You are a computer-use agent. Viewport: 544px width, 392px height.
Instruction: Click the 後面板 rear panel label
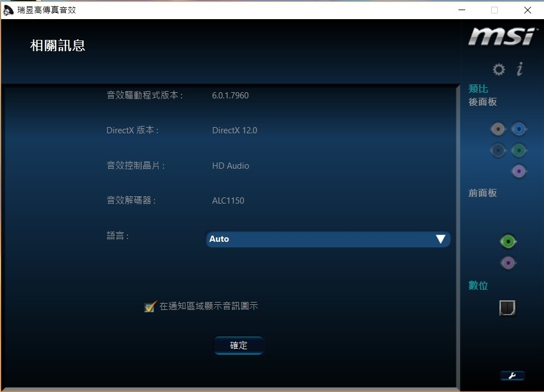pos(483,102)
